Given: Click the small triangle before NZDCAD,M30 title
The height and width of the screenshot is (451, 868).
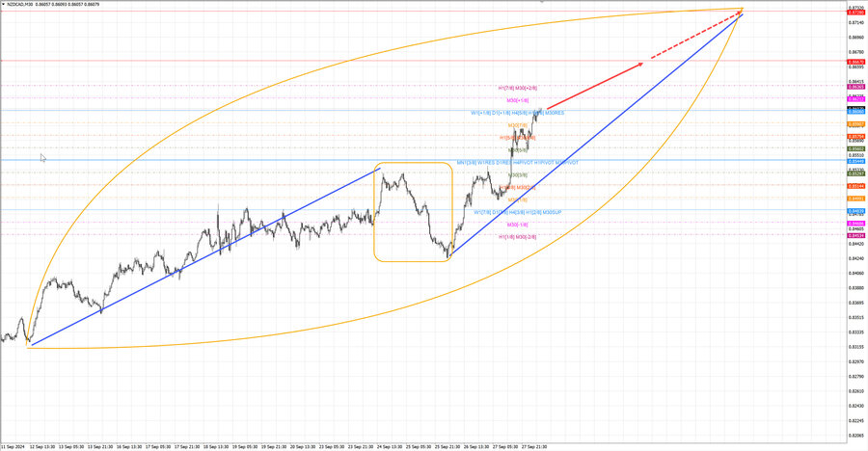Looking at the screenshot, I should (3, 4).
